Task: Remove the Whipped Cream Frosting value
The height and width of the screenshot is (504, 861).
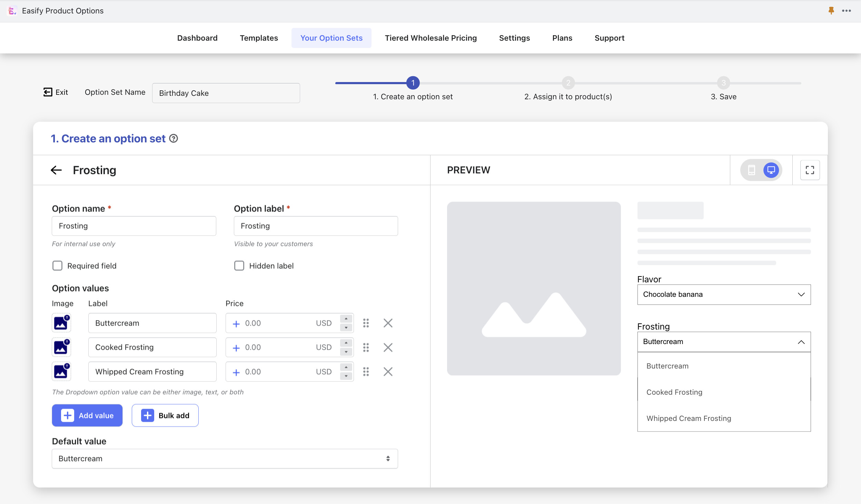Action: point(388,372)
